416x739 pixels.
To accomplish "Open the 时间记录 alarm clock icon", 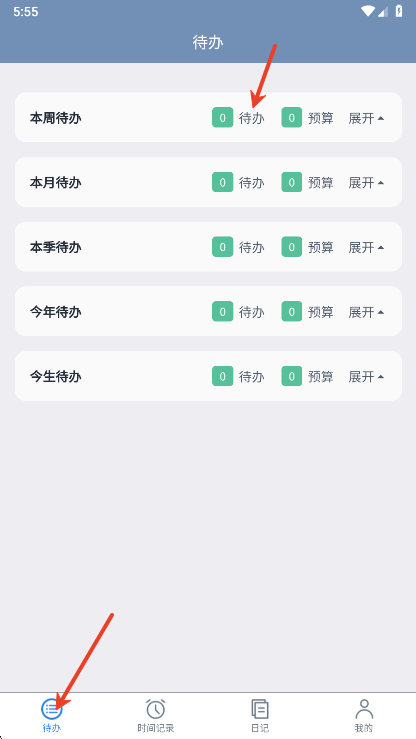I will click(x=155, y=708).
